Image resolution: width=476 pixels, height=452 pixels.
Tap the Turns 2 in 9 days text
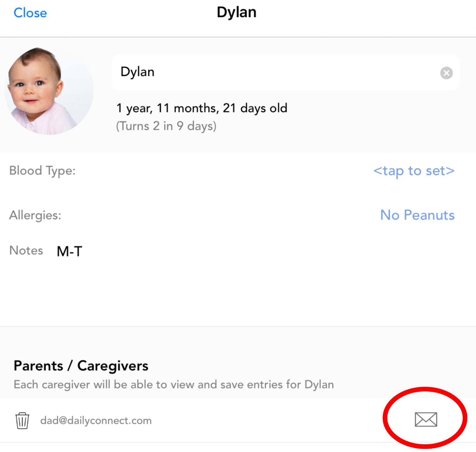(x=166, y=126)
